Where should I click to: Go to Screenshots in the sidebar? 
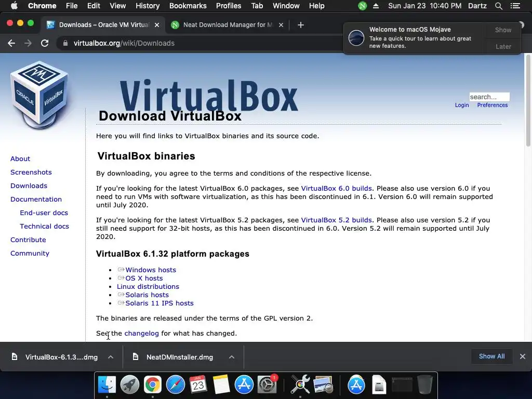(x=31, y=172)
